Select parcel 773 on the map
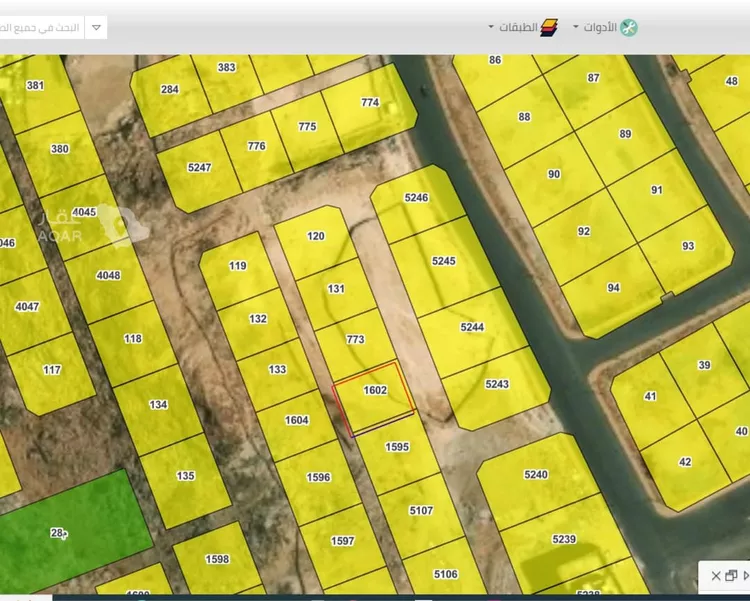This screenshot has width=750, height=601. pos(355,345)
